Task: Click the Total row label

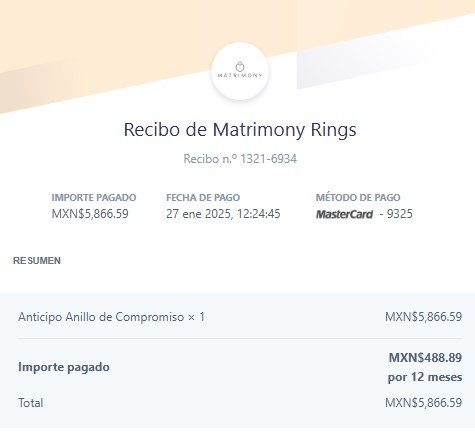Action: (x=31, y=403)
